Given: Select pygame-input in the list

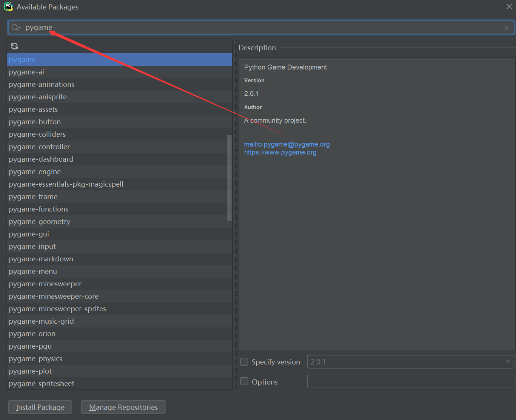Looking at the screenshot, I should [x=119, y=246].
